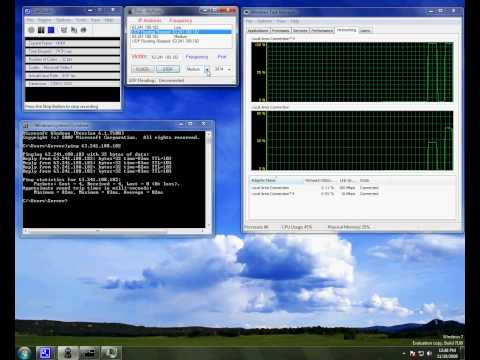The width and height of the screenshot is (480, 360).
Task: Switch to the Processes tab
Action: pyautogui.click(x=280, y=31)
